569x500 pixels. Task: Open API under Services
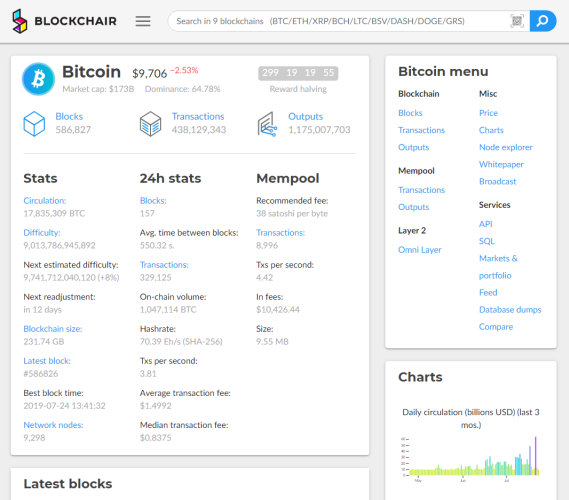(x=486, y=224)
